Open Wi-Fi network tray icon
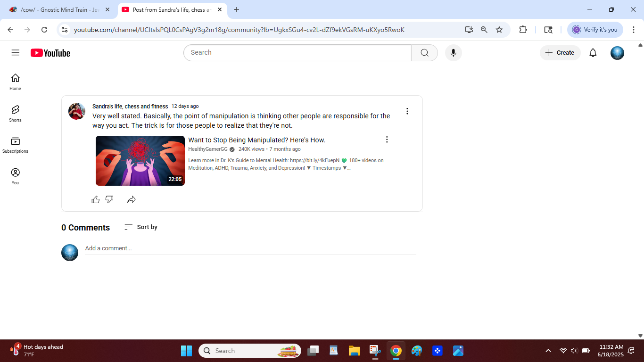 563,351
